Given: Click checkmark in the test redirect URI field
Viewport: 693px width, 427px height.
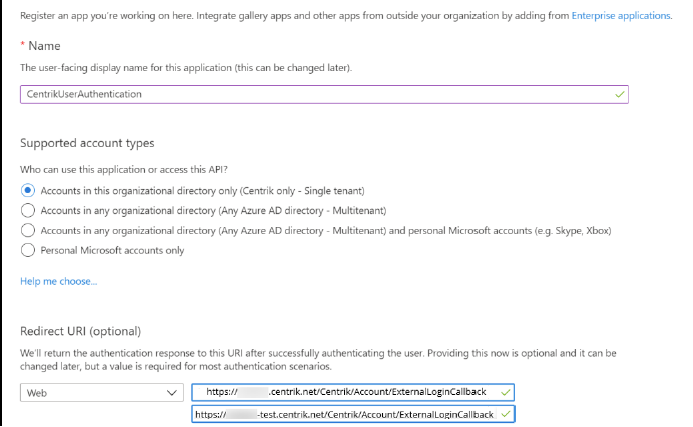Looking at the screenshot, I should pos(506,413).
